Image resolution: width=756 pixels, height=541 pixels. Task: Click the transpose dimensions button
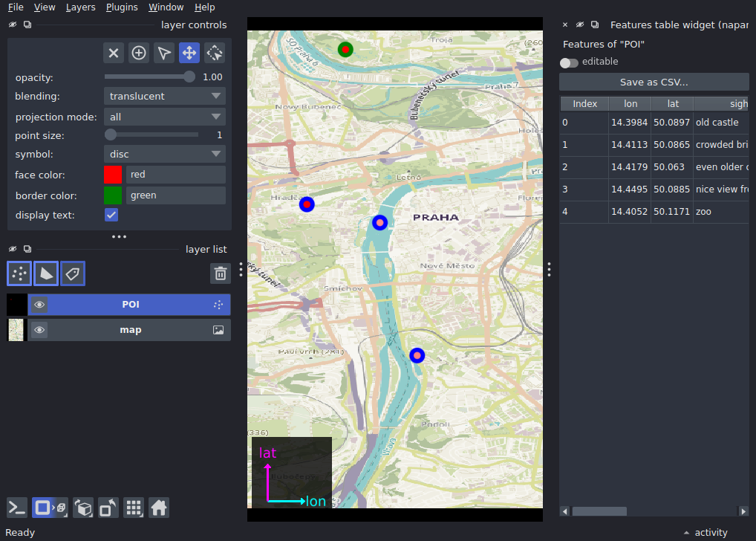click(108, 508)
